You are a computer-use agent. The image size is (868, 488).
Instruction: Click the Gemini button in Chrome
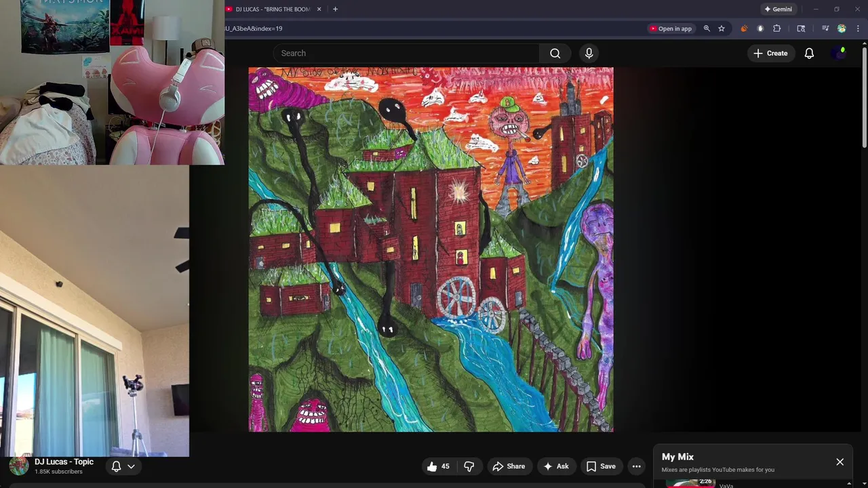tap(778, 9)
